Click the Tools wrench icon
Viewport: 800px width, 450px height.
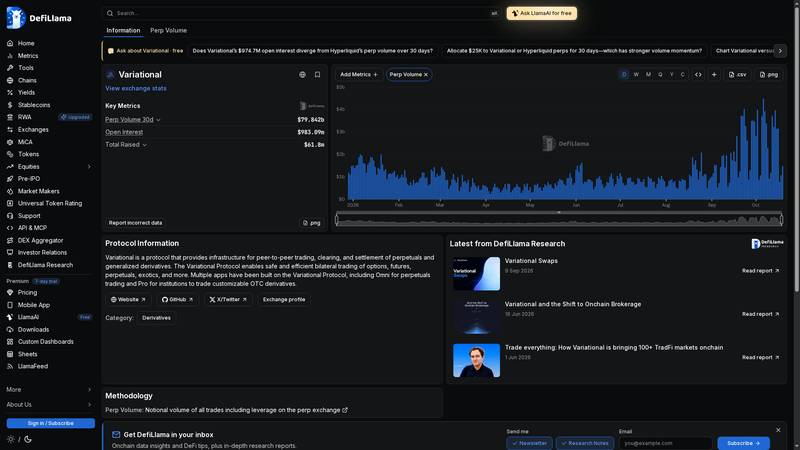tap(10, 68)
